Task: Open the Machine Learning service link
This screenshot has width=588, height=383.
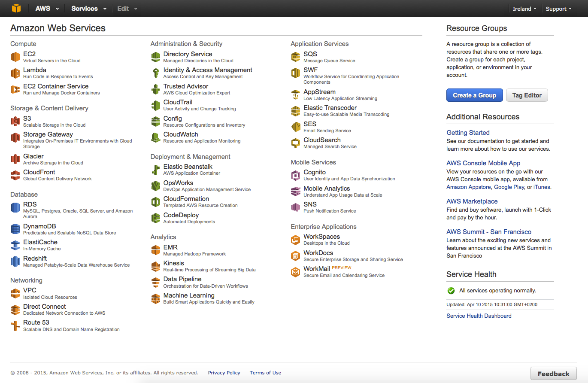Action: point(189,295)
